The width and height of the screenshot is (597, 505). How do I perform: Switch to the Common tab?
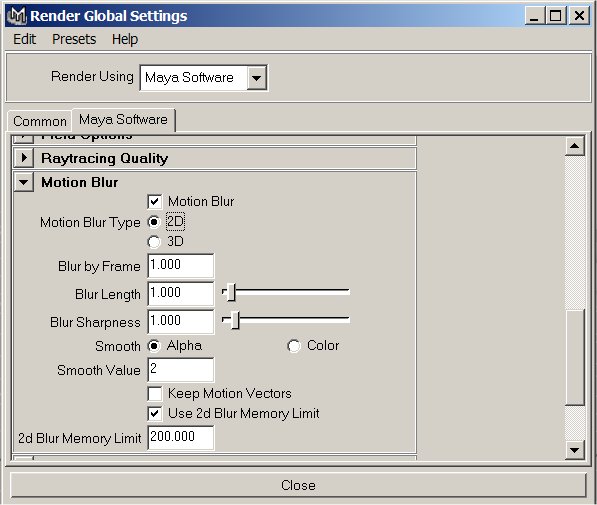pos(40,121)
